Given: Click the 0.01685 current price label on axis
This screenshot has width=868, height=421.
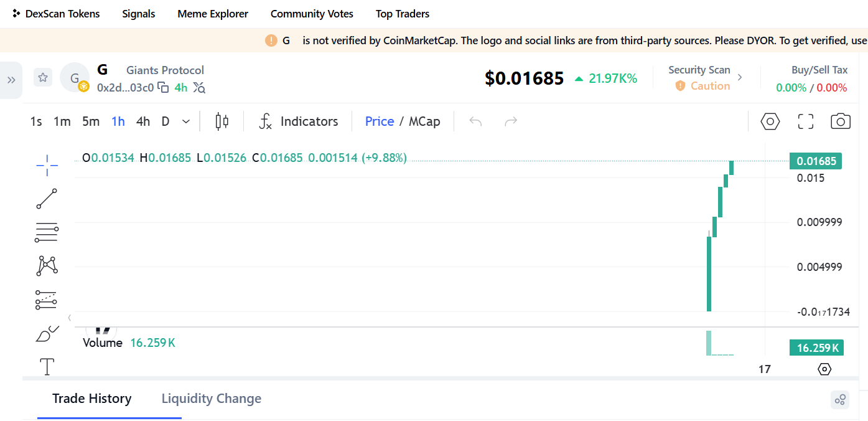Looking at the screenshot, I should click(816, 161).
